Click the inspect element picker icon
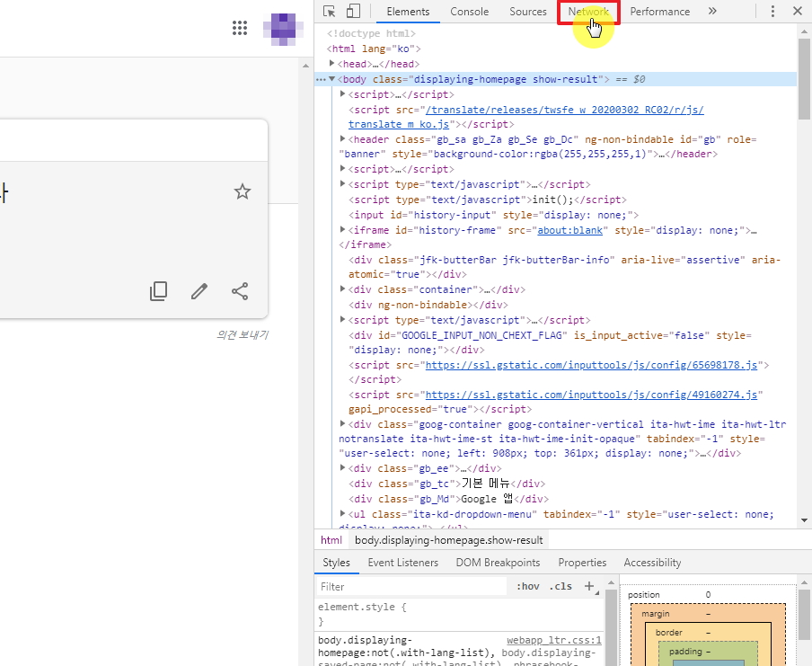This screenshot has height=666, width=812. (x=329, y=12)
